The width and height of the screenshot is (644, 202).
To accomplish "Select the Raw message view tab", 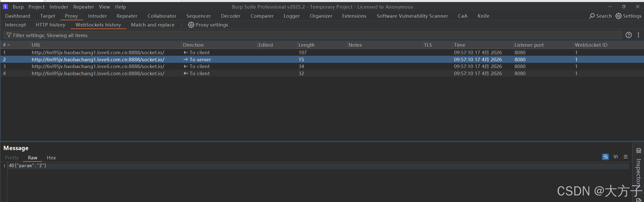I will (33, 158).
